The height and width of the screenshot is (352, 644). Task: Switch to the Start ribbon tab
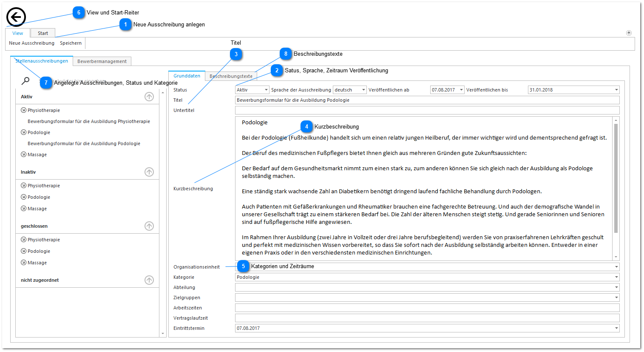43,33
